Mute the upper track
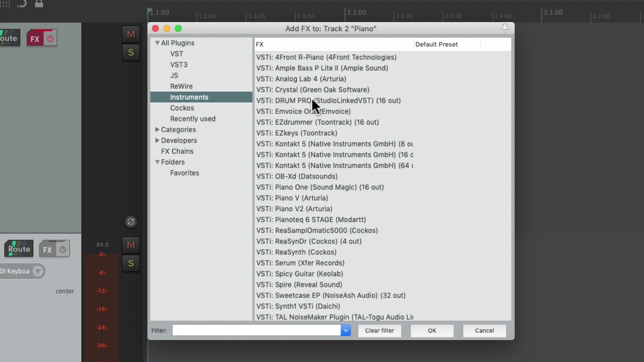This screenshot has height=362, width=644. (x=131, y=34)
